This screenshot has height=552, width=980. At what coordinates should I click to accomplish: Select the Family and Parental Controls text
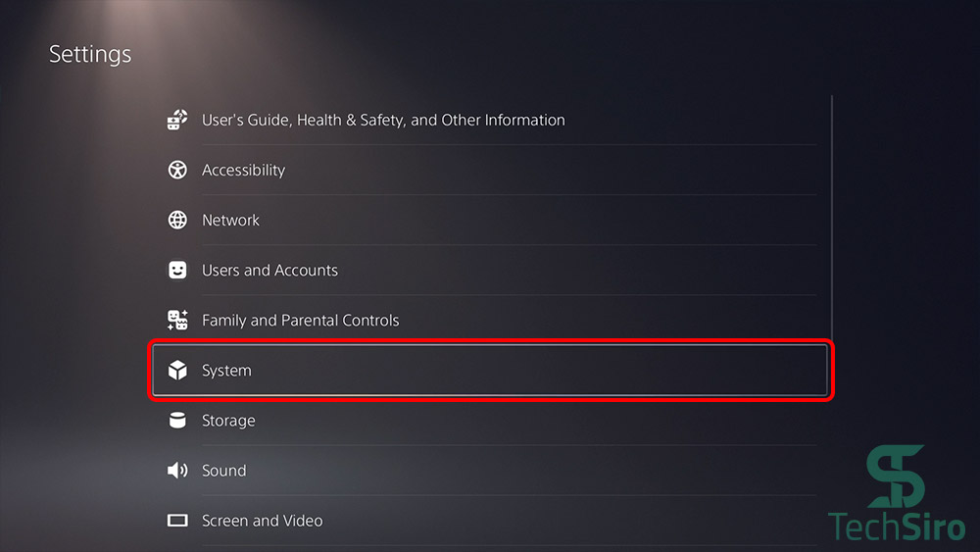(x=300, y=321)
